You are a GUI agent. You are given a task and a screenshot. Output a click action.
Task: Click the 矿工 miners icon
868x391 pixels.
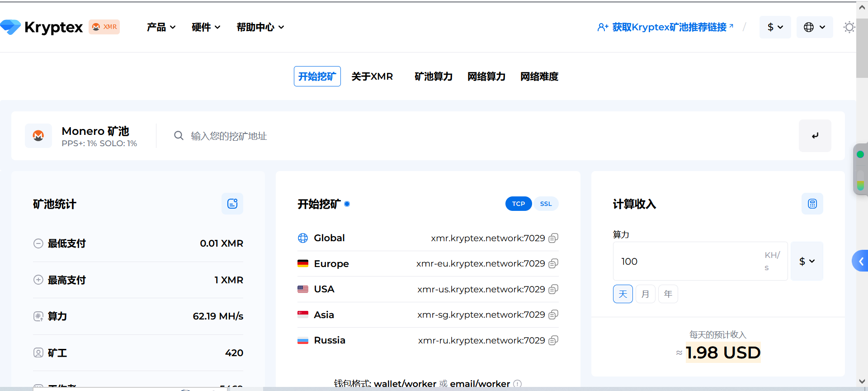pyautogui.click(x=38, y=353)
